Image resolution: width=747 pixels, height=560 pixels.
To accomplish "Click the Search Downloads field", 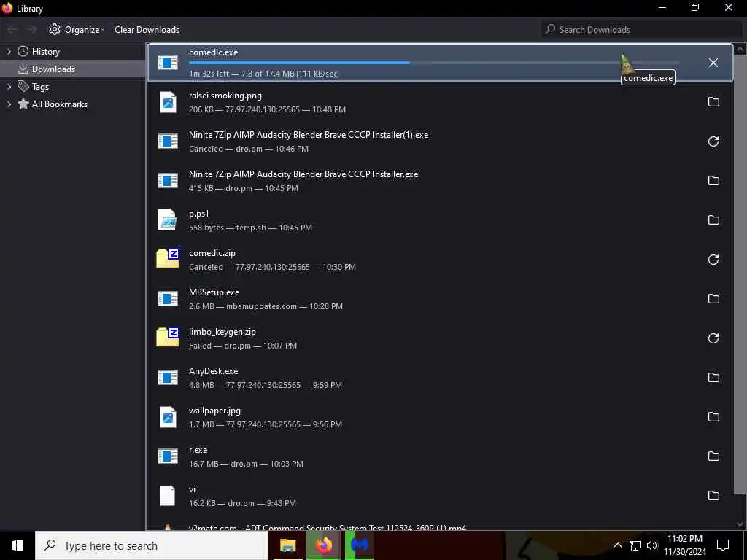I will point(642,29).
